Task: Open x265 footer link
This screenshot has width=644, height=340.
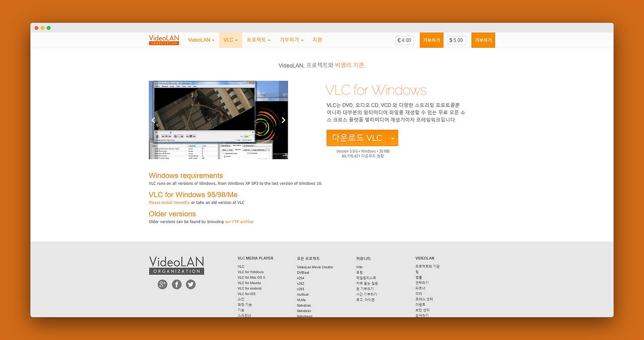Action: (x=300, y=289)
